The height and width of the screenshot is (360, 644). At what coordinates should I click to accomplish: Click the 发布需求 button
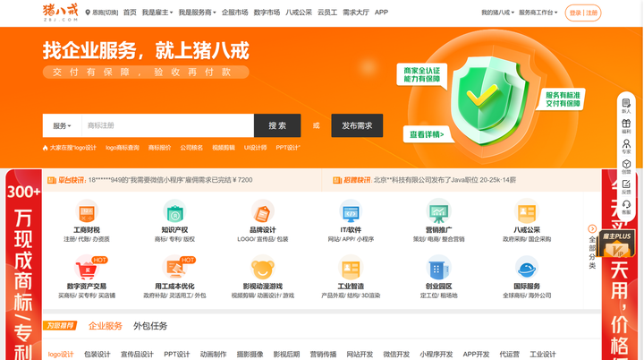click(x=357, y=125)
